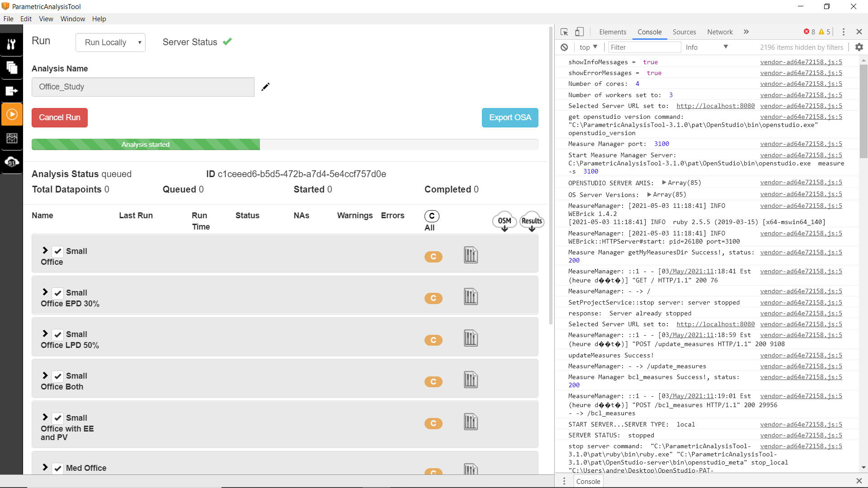Image resolution: width=868 pixels, height=488 pixels.
Task: Uncheck the Med Office datapoint checkbox
Action: pos(57,469)
